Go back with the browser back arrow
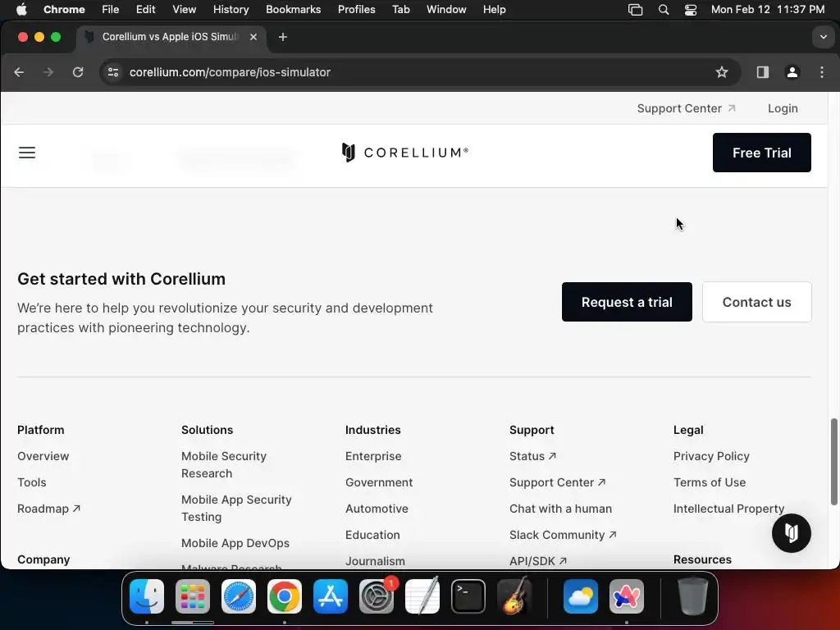The height and width of the screenshot is (630, 840). click(x=20, y=72)
